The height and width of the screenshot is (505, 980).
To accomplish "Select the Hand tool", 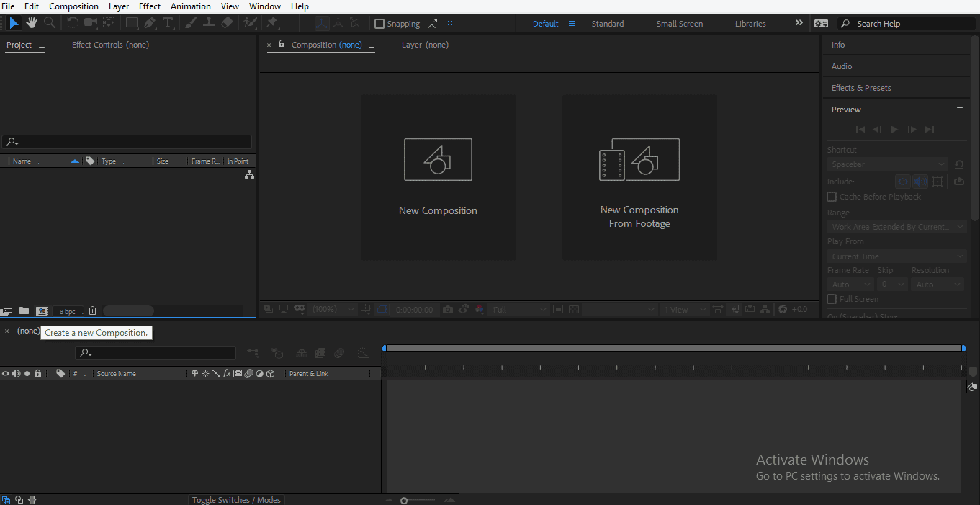I will pos(31,23).
